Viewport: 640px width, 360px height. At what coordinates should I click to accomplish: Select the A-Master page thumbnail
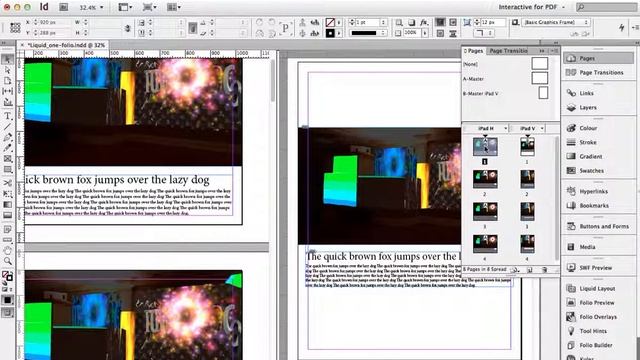coord(540,78)
